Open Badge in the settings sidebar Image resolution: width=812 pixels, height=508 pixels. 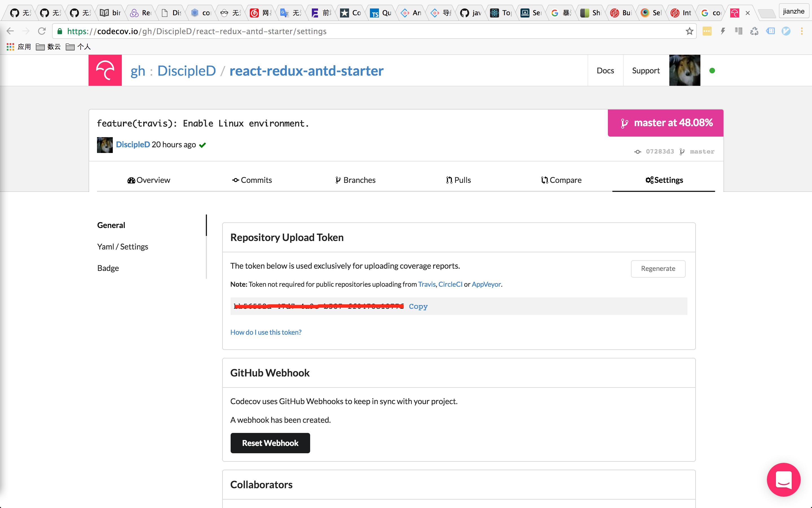coord(108,268)
